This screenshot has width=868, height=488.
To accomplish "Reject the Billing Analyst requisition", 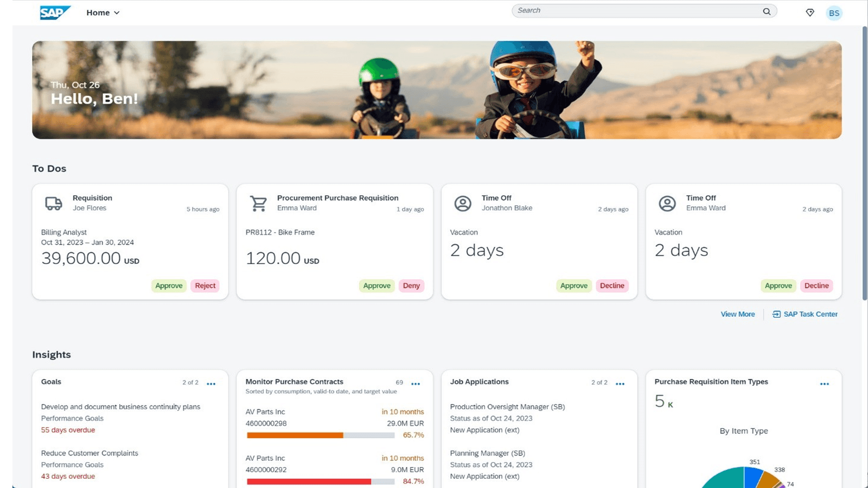I will [205, 286].
